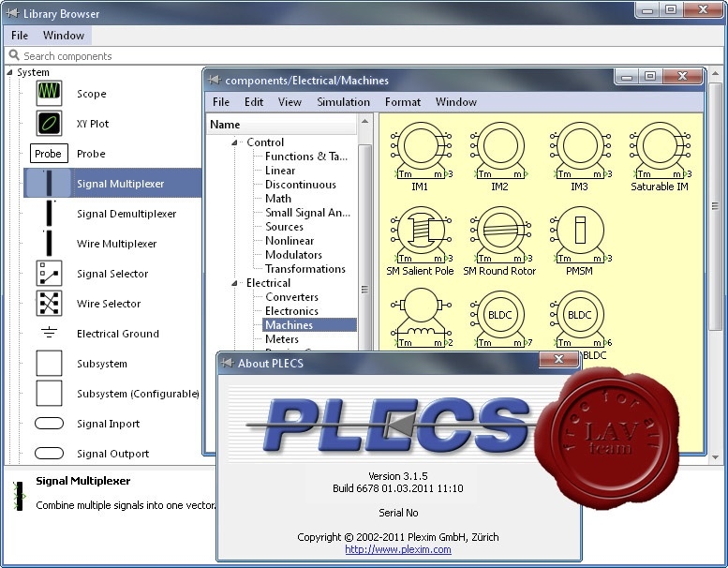
Task: Select the Subsystem (Configurable) block icon
Action: [49, 393]
